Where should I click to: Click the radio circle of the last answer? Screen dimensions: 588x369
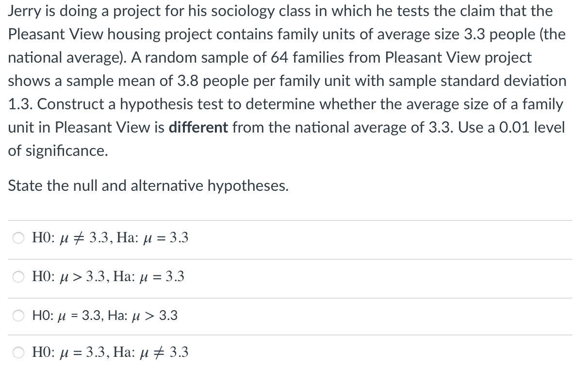coord(18,352)
